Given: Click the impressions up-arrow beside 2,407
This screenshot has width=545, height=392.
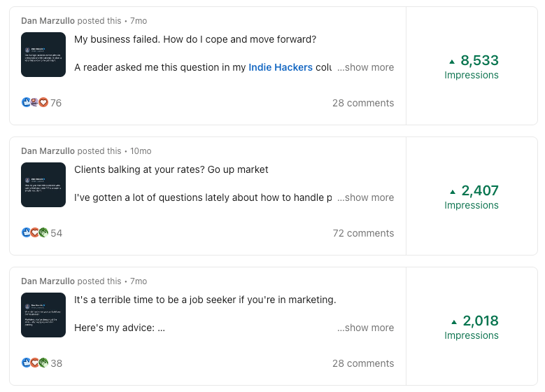Looking at the screenshot, I should pos(453,191).
